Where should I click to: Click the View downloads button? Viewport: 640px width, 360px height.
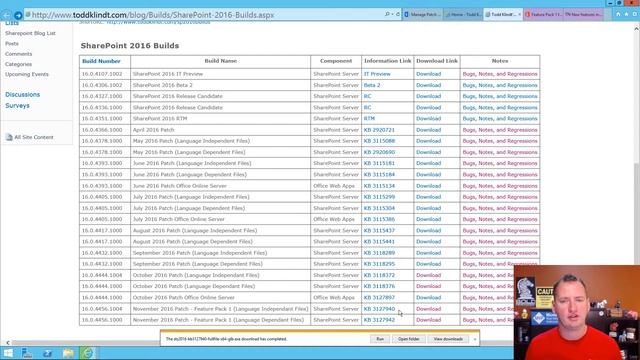click(448, 339)
